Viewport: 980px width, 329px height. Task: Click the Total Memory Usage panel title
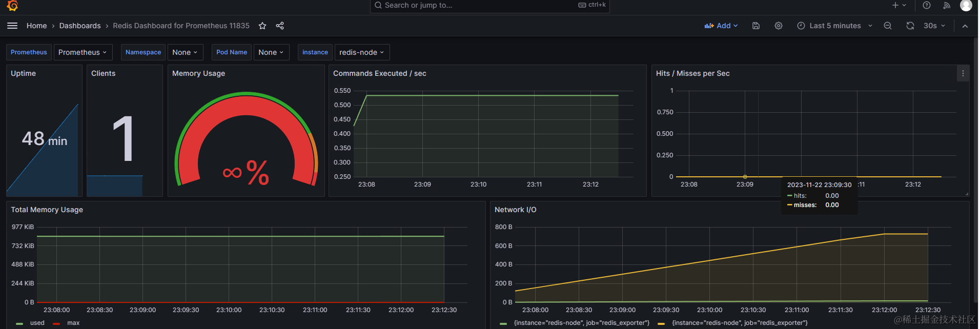[47, 210]
